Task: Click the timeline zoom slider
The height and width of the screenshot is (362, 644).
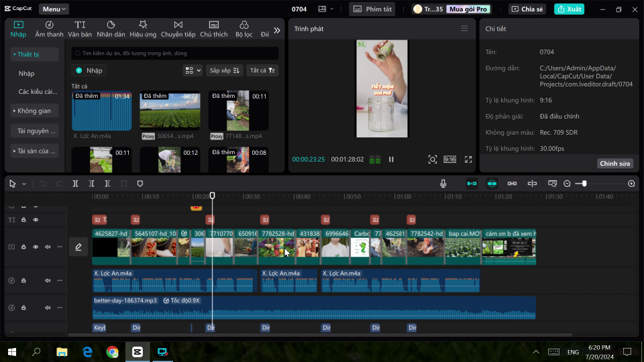Action: (584, 184)
